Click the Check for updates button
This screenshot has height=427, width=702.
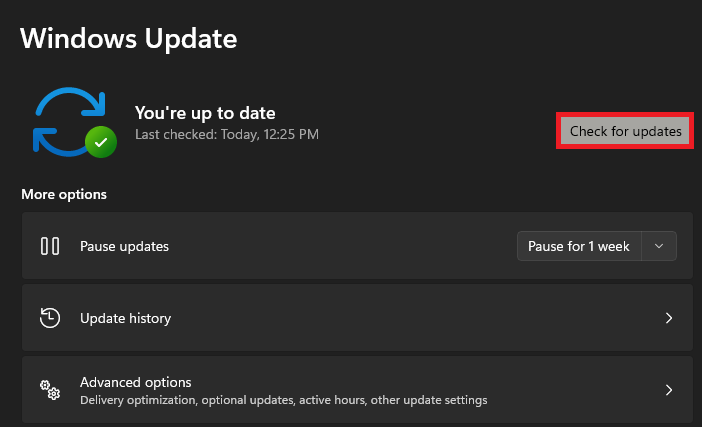click(625, 131)
